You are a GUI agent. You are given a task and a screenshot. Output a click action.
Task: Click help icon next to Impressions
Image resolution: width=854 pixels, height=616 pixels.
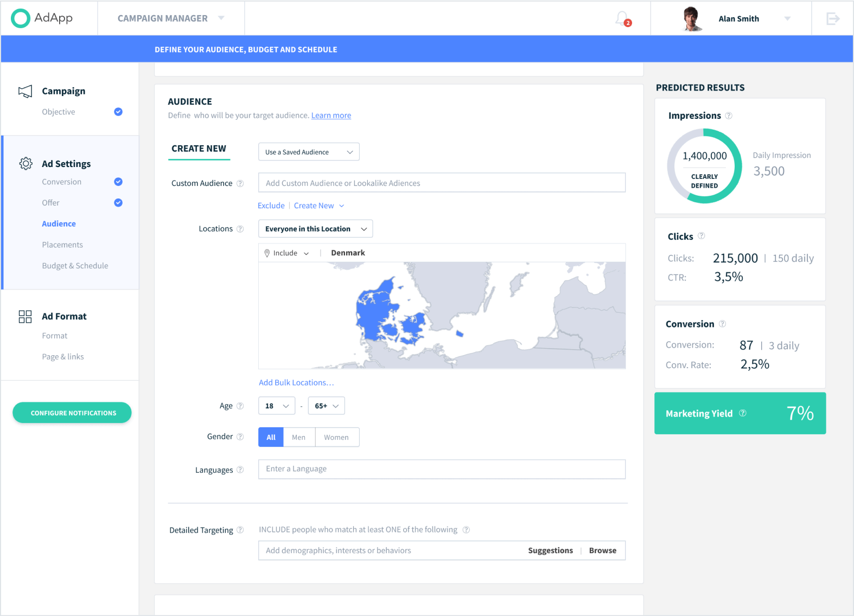(729, 116)
